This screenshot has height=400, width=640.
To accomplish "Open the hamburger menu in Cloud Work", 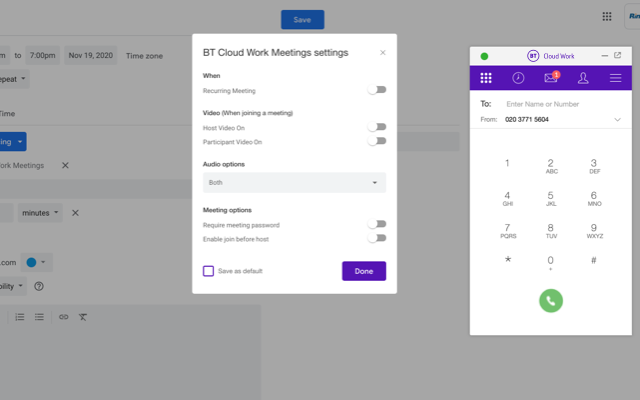I will [616, 78].
